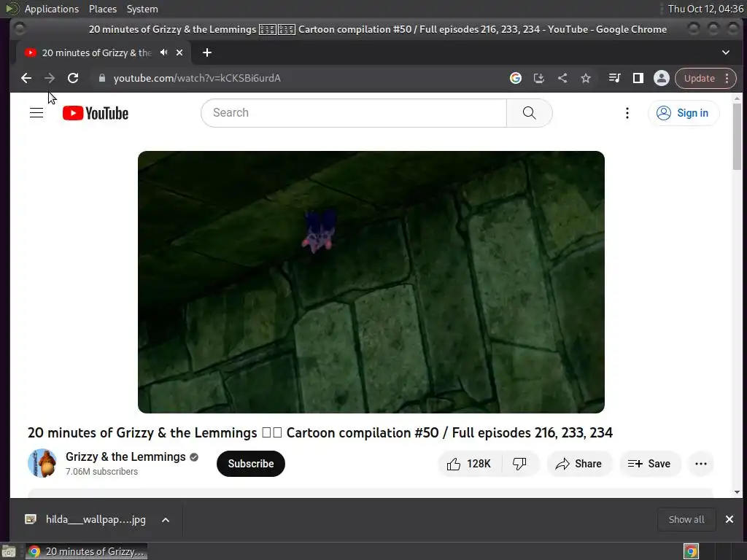The width and height of the screenshot is (747, 560).
Task: Click the video title text
Action: [320, 433]
